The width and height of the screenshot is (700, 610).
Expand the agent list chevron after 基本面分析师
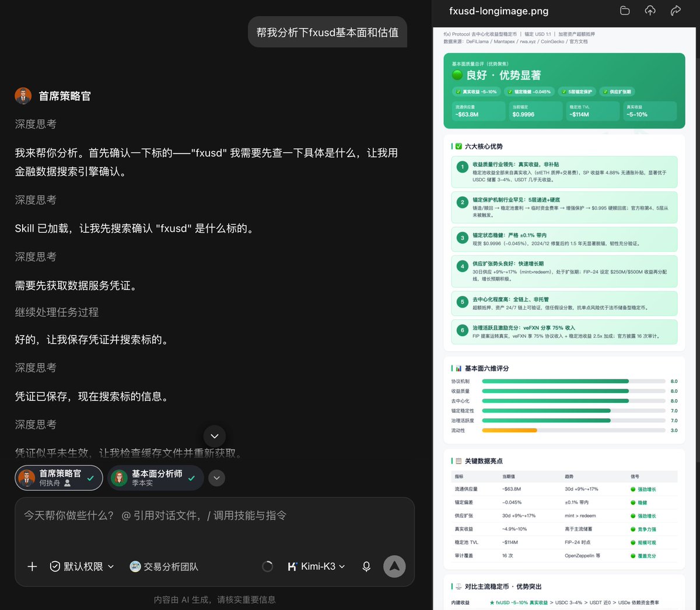pyautogui.click(x=216, y=478)
